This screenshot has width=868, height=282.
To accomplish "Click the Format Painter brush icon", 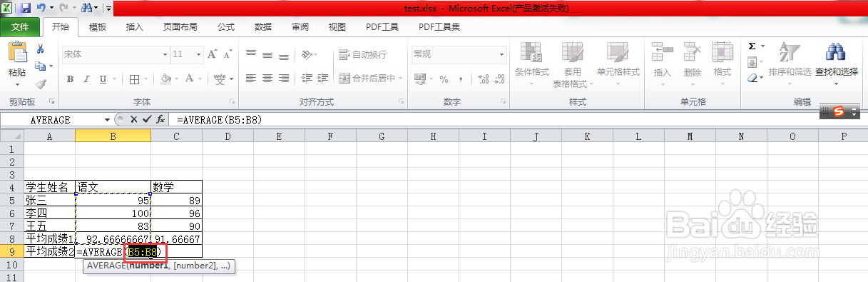I will coord(41,84).
